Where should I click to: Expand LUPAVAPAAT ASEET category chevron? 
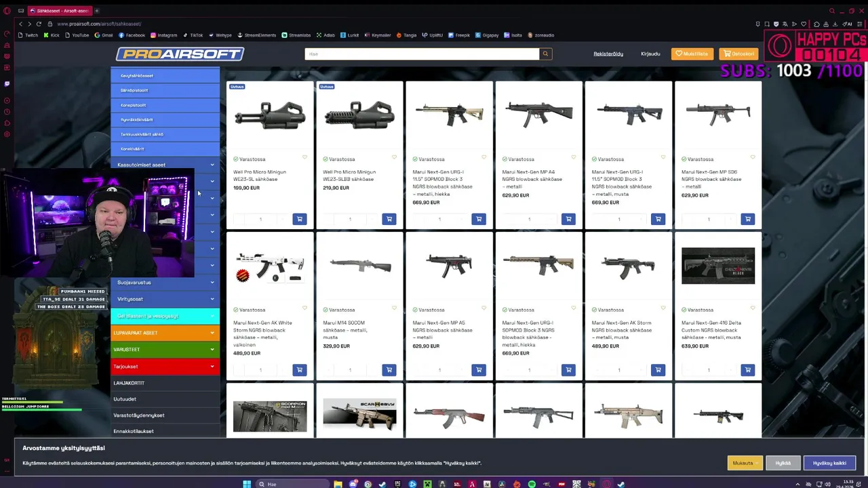click(212, 333)
